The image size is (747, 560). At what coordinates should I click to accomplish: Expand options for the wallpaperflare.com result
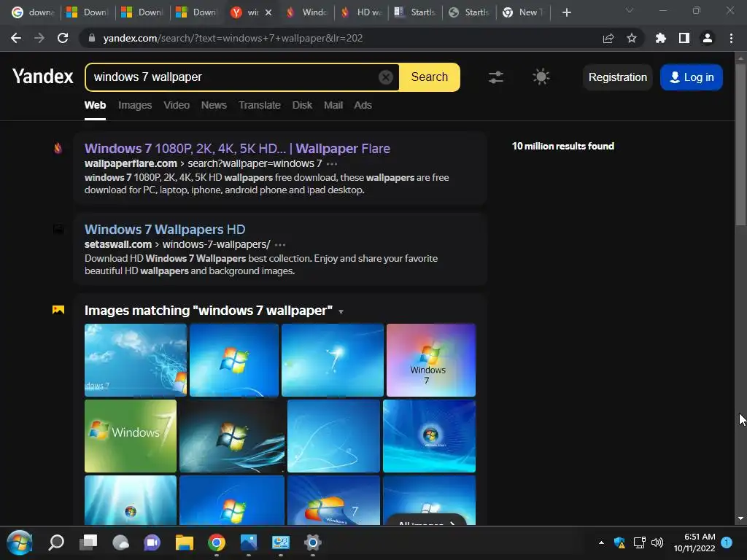(x=332, y=164)
